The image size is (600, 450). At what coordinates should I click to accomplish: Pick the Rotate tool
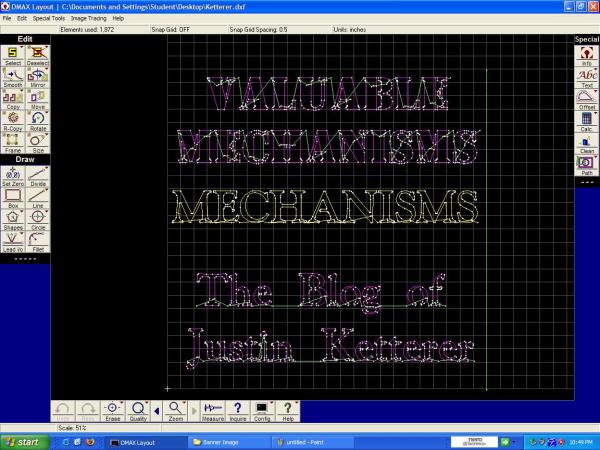pos(38,121)
